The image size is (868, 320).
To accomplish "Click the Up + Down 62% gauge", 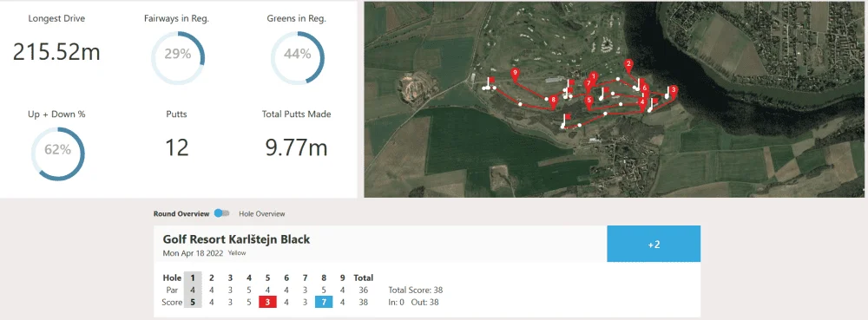I will (x=57, y=153).
